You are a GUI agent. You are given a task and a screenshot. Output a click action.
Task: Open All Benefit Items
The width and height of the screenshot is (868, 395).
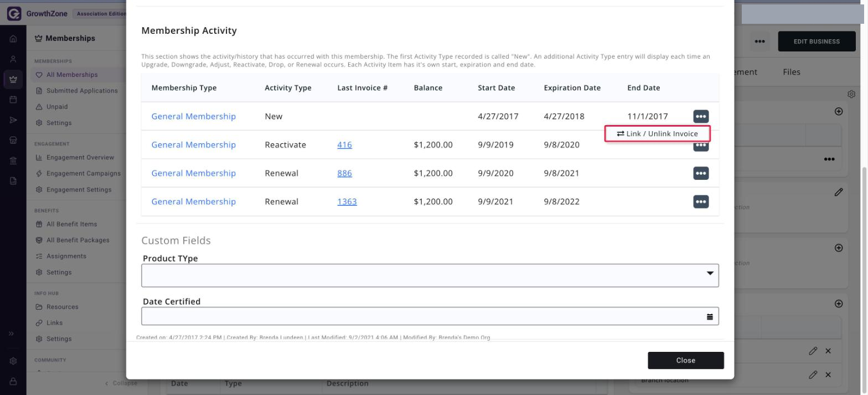click(71, 224)
